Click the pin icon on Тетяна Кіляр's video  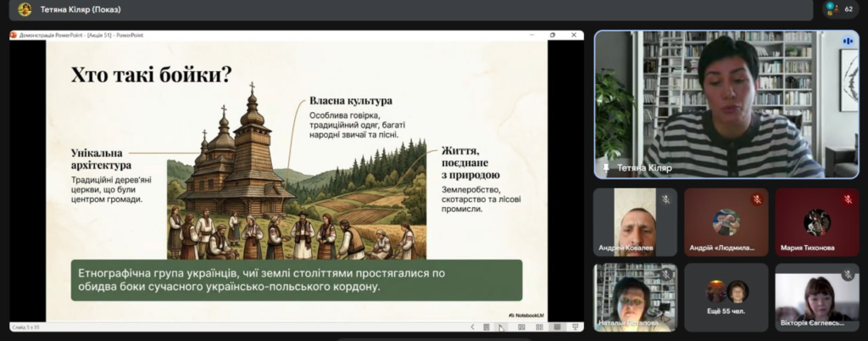tap(605, 168)
